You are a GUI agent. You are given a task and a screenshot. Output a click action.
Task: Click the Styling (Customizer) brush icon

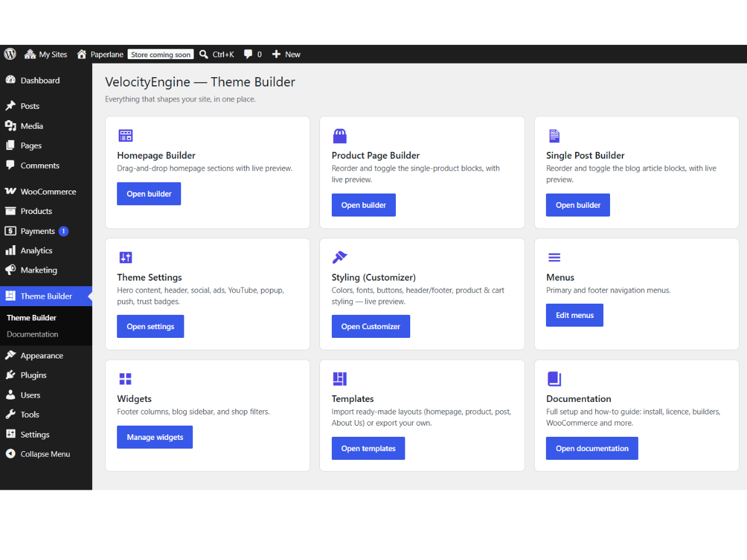click(x=340, y=257)
